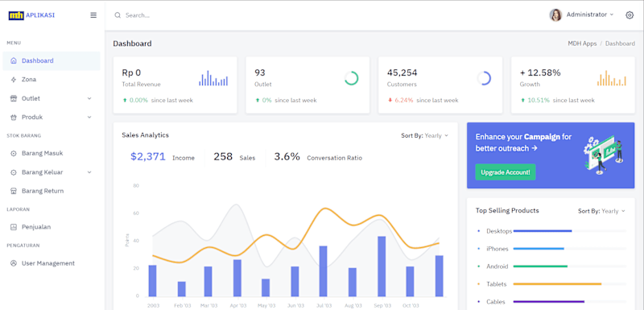
Task: Select Dashboard in the sidebar menu
Action: [x=52, y=60]
